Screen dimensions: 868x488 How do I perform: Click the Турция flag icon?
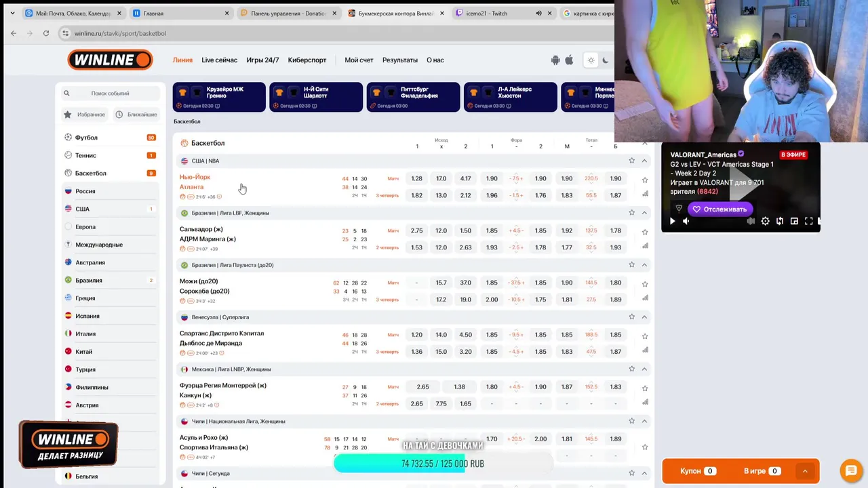[x=68, y=369]
